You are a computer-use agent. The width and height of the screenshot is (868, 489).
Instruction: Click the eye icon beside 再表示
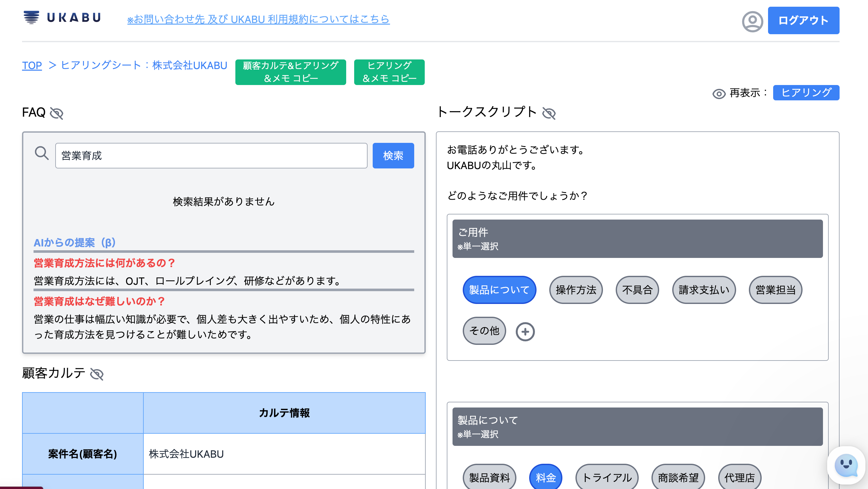point(719,93)
